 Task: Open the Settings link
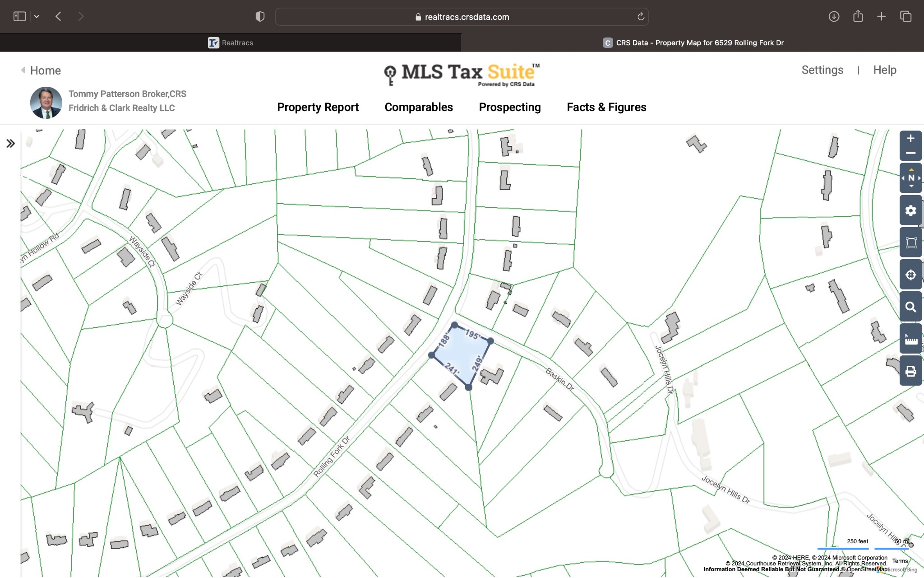[822, 70]
